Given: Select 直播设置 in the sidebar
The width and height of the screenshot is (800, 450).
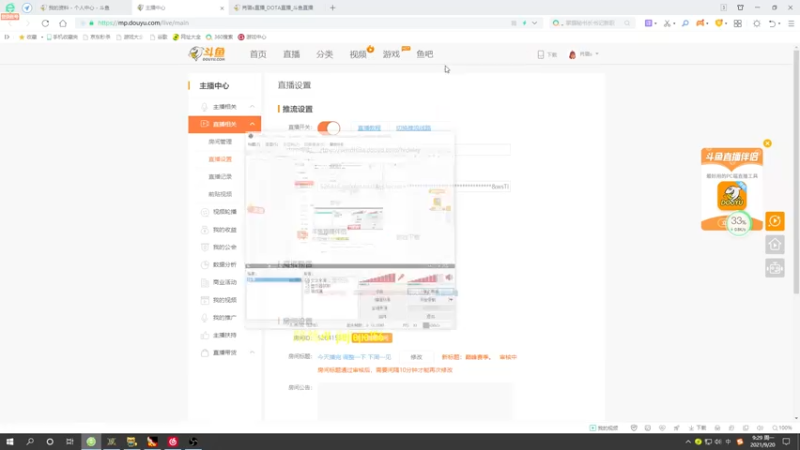Looking at the screenshot, I should coord(220,159).
